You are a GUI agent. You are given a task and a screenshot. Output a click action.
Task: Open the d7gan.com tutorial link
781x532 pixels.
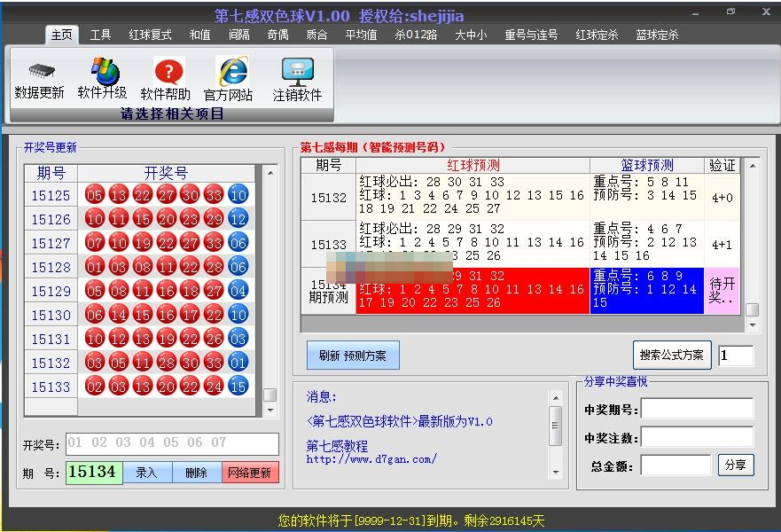pos(371,459)
